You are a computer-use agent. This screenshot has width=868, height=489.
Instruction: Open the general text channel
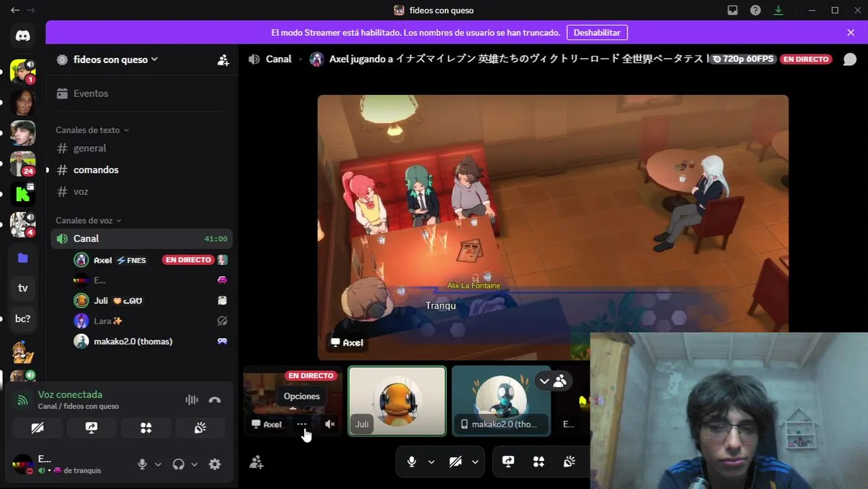tap(142, 148)
